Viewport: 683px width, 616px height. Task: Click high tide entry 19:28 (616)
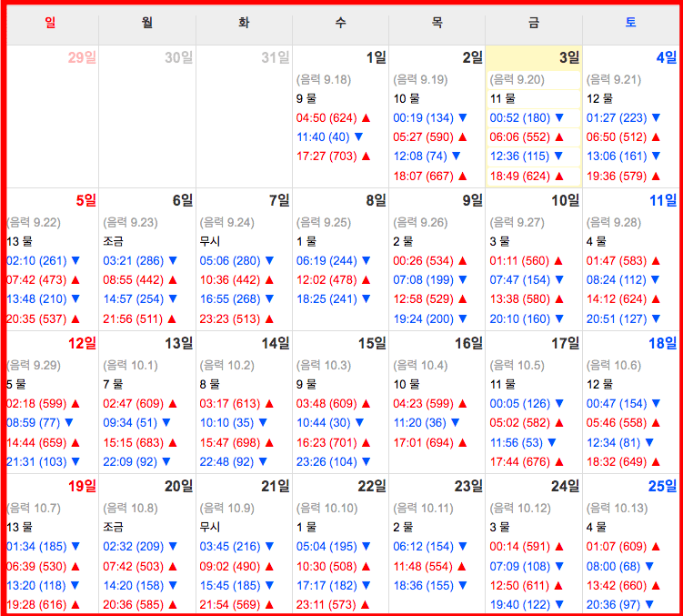pyautogui.click(x=44, y=605)
